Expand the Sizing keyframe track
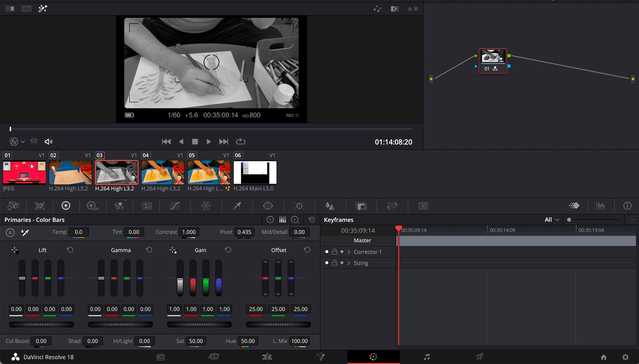639x364 pixels. pos(349,263)
